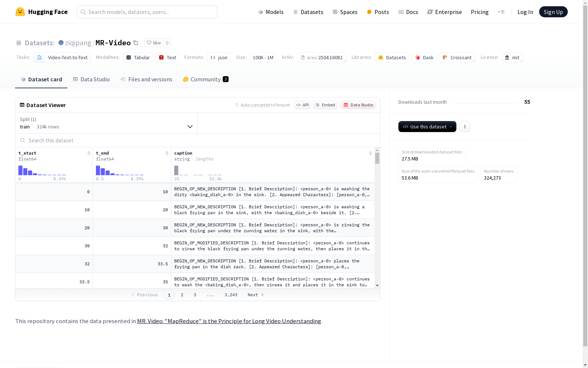The height and width of the screenshot is (368, 588).
Task: Open Pricing page
Action: point(480,12)
